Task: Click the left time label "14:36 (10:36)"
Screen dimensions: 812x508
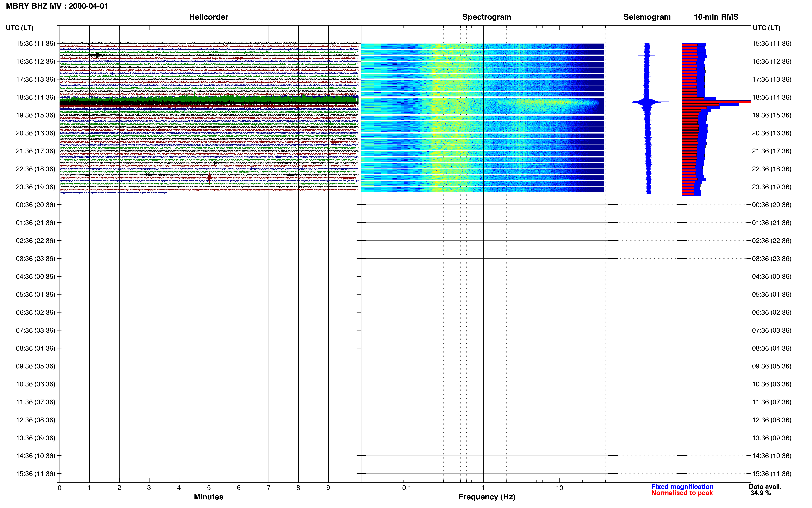Action: pos(36,456)
